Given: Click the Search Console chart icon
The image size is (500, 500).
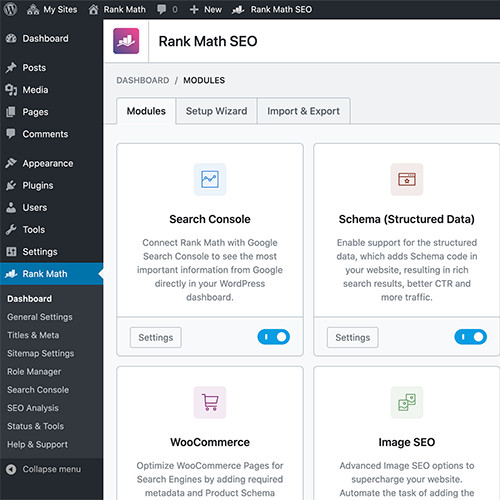Looking at the screenshot, I should pyautogui.click(x=210, y=179).
